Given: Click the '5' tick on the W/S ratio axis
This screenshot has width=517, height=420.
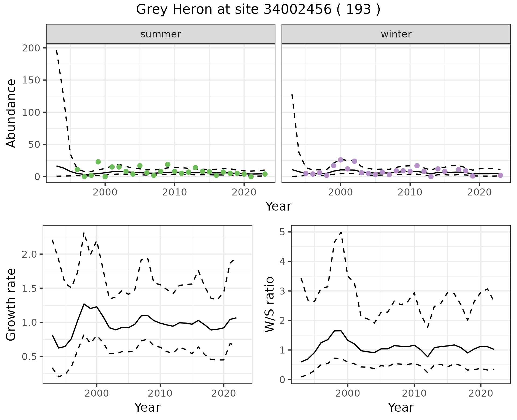Looking at the screenshot, I should tap(282, 232).
